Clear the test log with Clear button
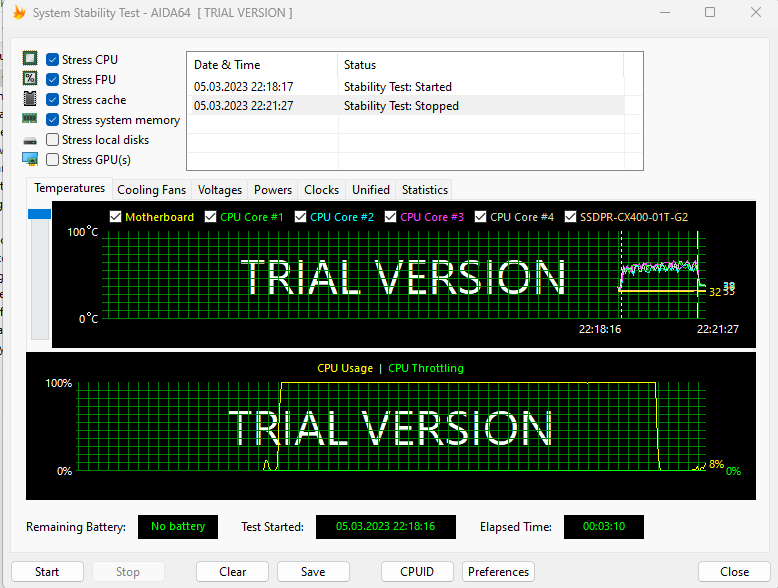This screenshot has width=778, height=588. pos(232,572)
